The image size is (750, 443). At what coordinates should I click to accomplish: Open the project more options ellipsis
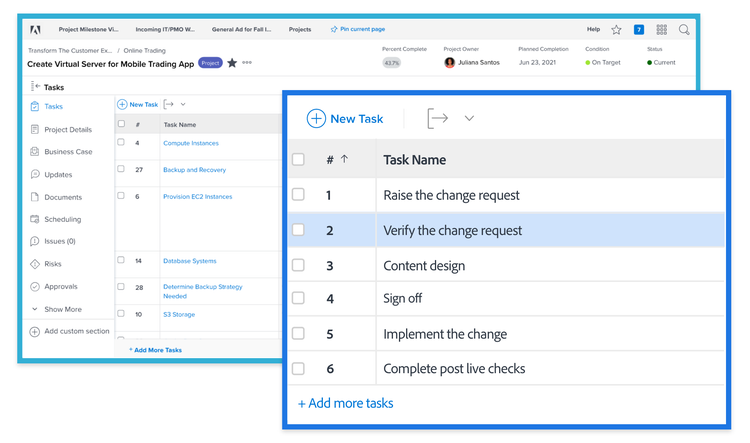pyautogui.click(x=247, y=63)
